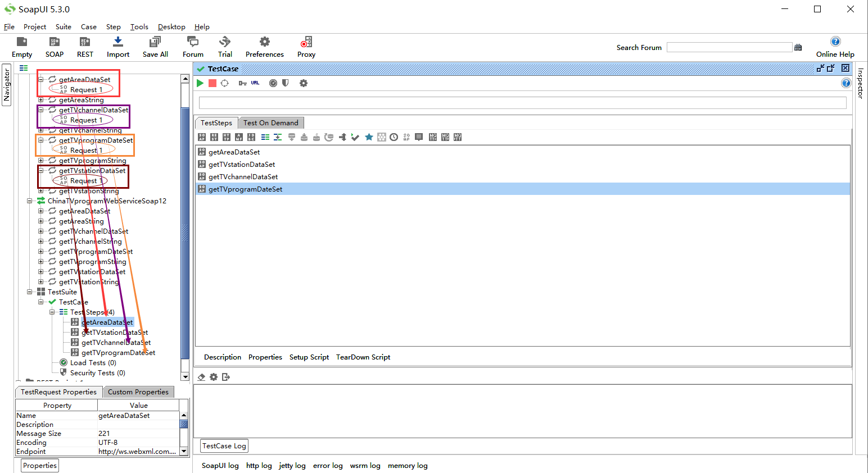Open the Tools menu
Viewport: 868px width, 473px height.
click(139, 27)
